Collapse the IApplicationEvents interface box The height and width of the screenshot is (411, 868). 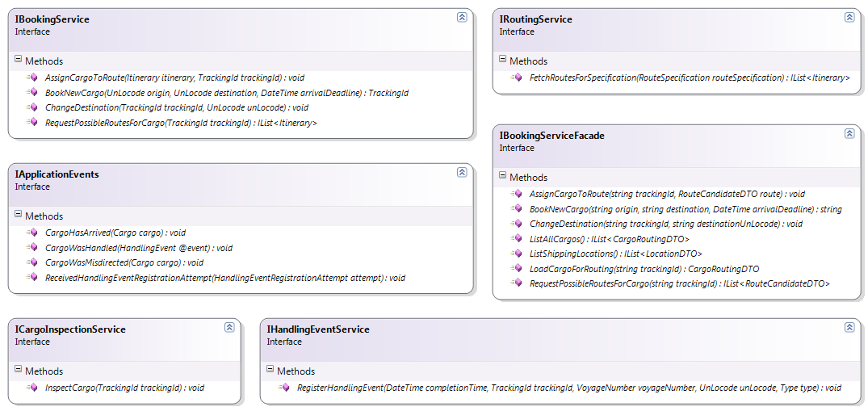coord(461,172)
